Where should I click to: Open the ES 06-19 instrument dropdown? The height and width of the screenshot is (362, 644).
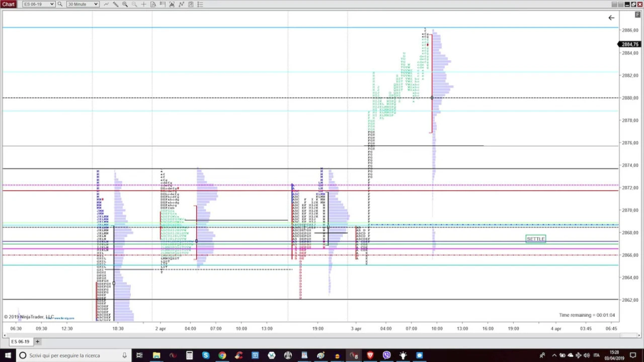pyautogui.click(x=39, y=4)
